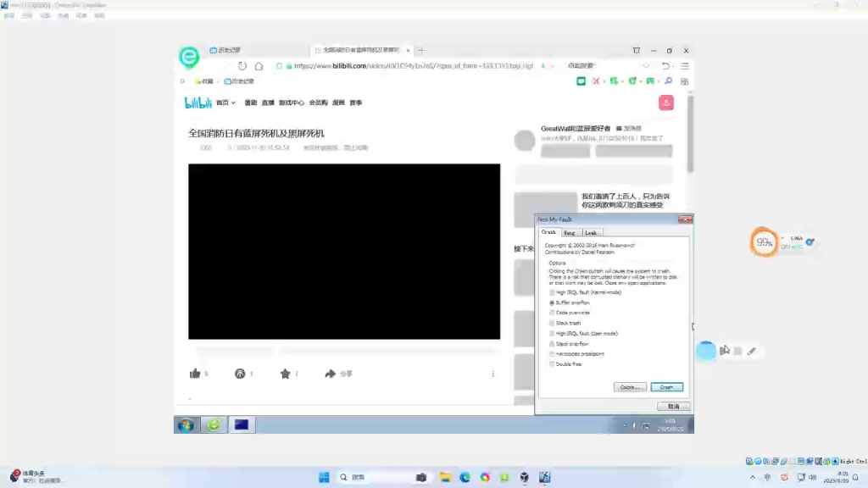Click the NotMyFault taskbar item
The width and height of the screenshot is (868, 488).
pyautogui.click(x=242, y=425)
